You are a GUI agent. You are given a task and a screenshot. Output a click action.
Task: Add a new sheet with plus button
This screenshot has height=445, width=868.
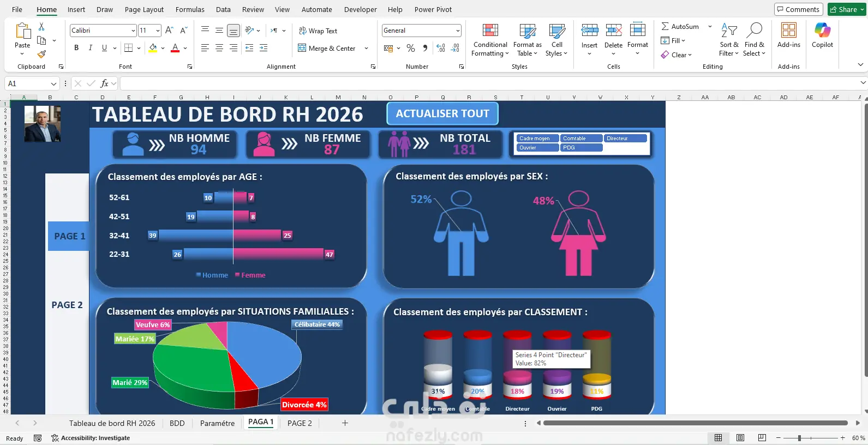click(345, 423)
